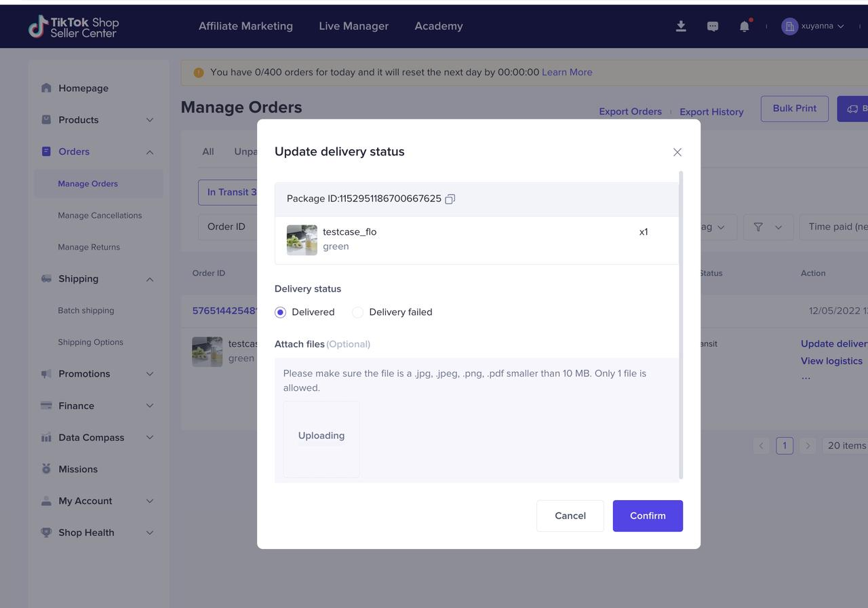Screen dimensions: 868x608
Task: Click the Missions medal icon
Action: pyautogui.click(x=46, y=469)
